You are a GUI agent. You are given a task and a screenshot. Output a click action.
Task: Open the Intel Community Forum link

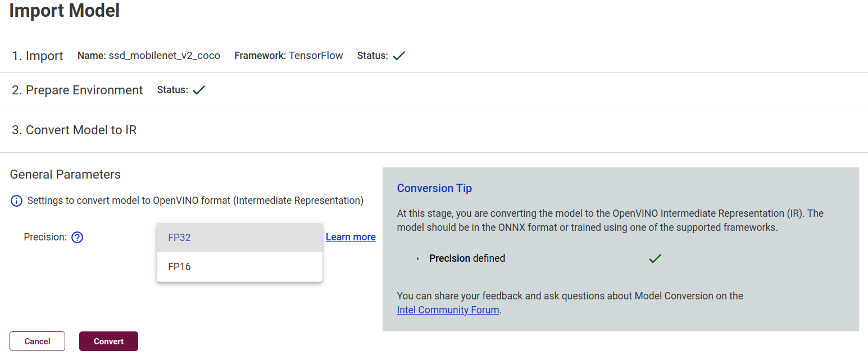point(448,310)
